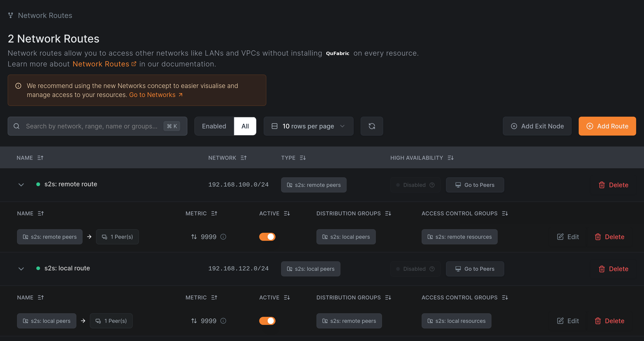Click the metric info icon next to 9999

(223, 237)
